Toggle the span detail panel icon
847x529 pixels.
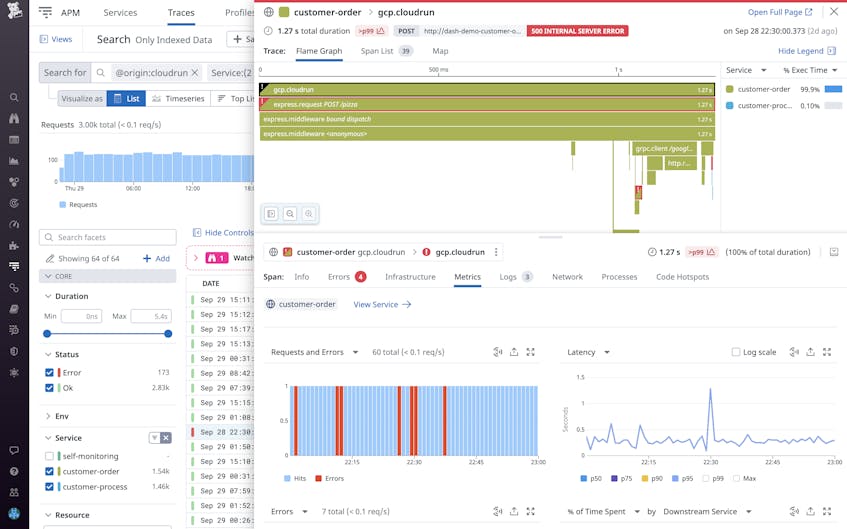click(834, 252)
